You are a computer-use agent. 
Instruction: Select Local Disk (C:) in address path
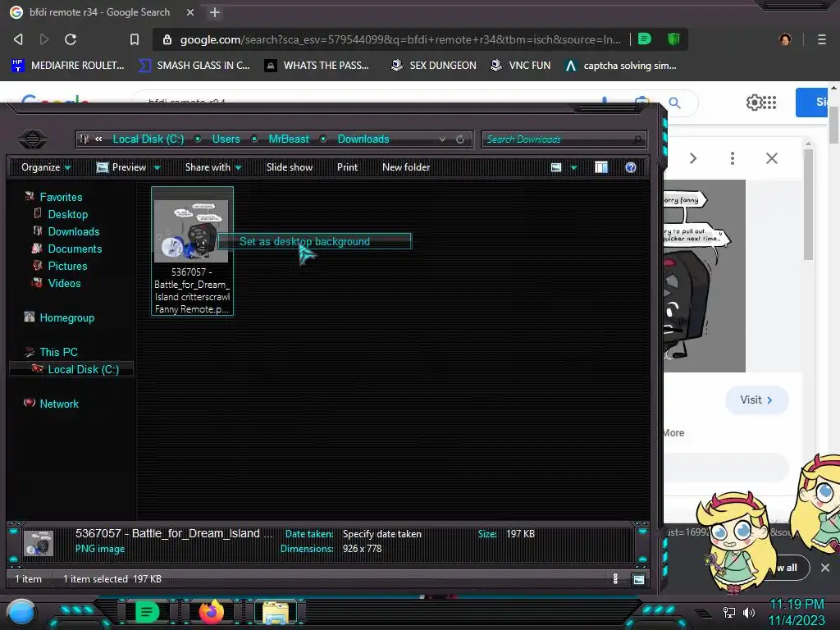[148, 139]
